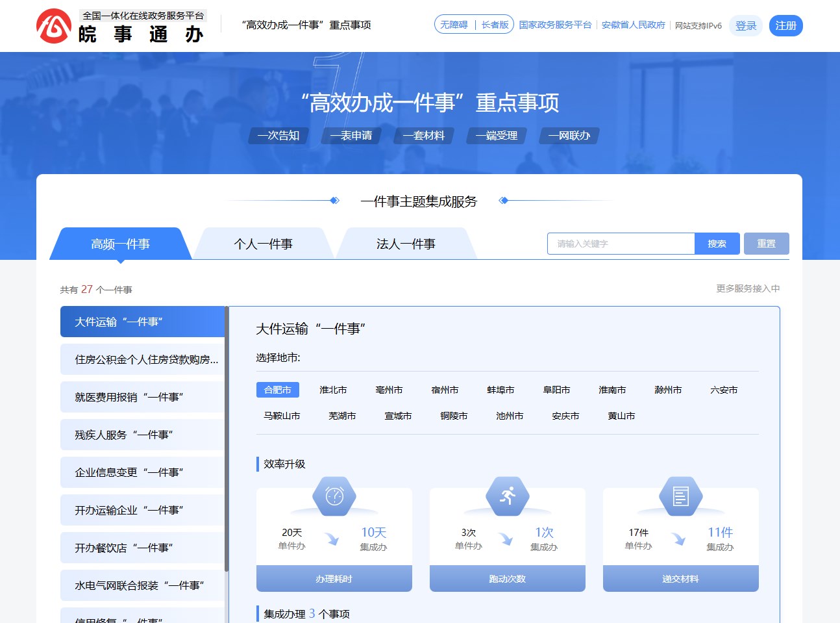Viewport: 840px width, 623px height.
Task: Click the keyword search input field
Action: tap(620, 244)
